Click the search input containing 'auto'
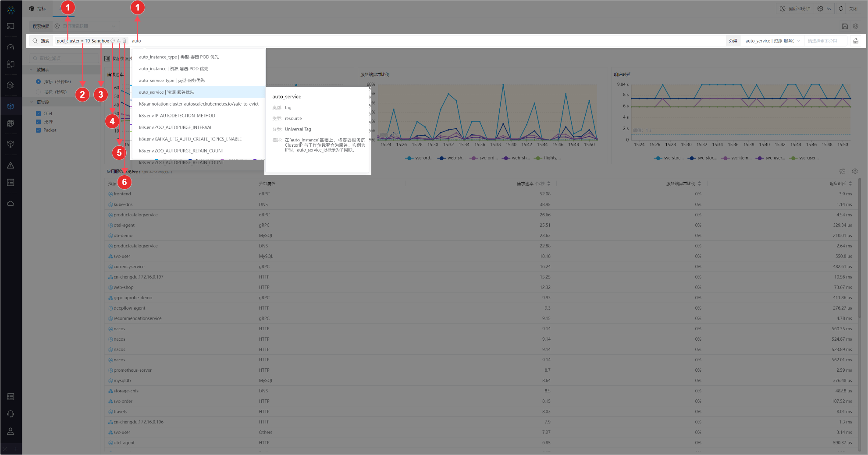Image resolution: width=868 pixels, height=455 pixels. 395,41
